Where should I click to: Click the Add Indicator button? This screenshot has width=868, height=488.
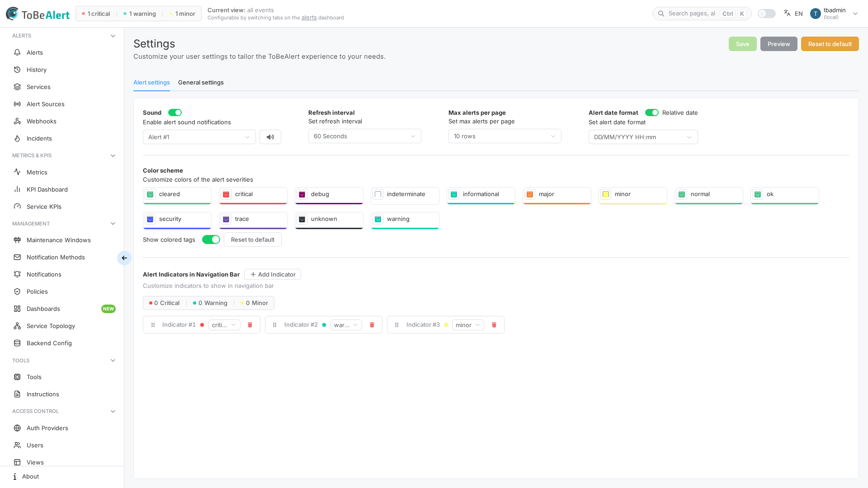[273, 274]
